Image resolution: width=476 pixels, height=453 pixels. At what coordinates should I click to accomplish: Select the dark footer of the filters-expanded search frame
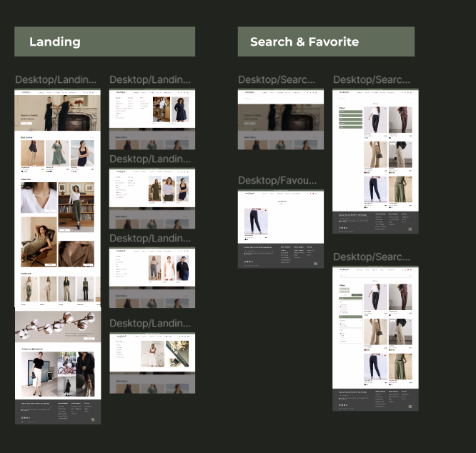(x=375, y=400)
